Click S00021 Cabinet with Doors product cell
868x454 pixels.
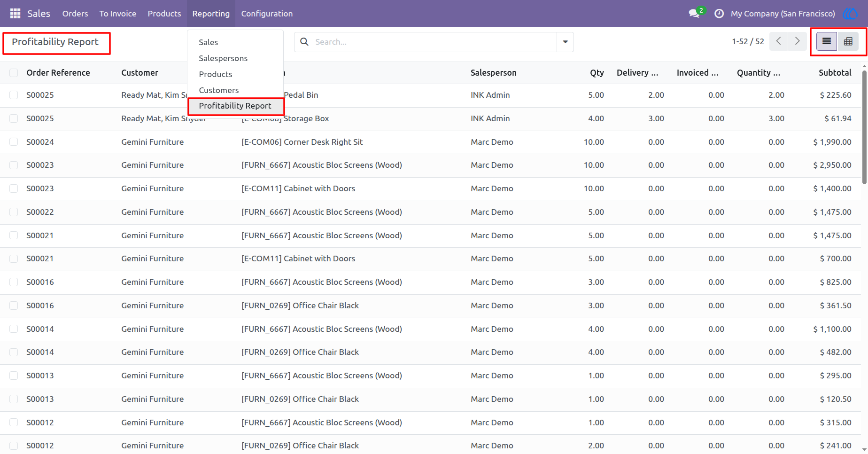pyautogui.click(x=298, y=258)
